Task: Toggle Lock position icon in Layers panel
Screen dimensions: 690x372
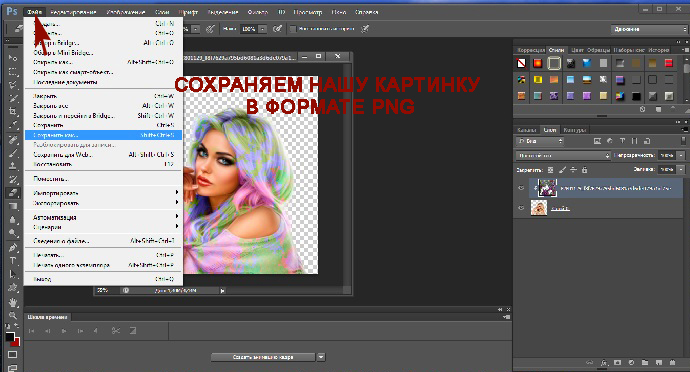Action: [x=573, y=170]
